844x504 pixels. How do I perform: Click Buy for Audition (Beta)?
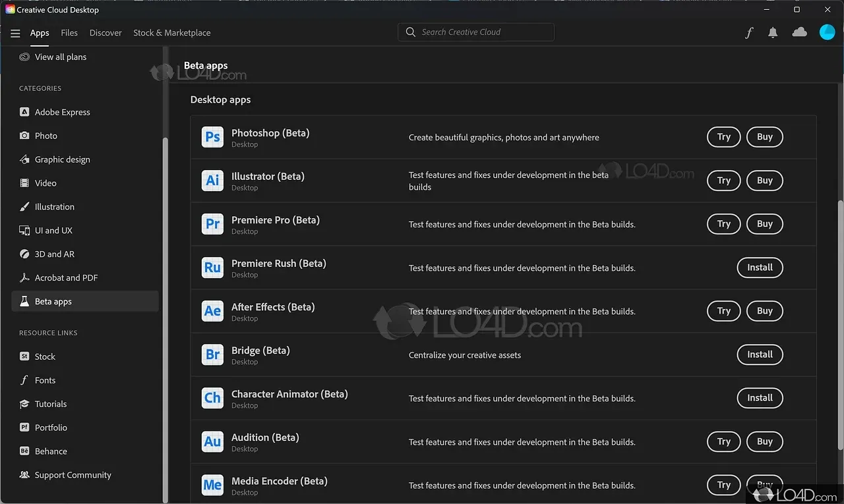click(765, 441)
